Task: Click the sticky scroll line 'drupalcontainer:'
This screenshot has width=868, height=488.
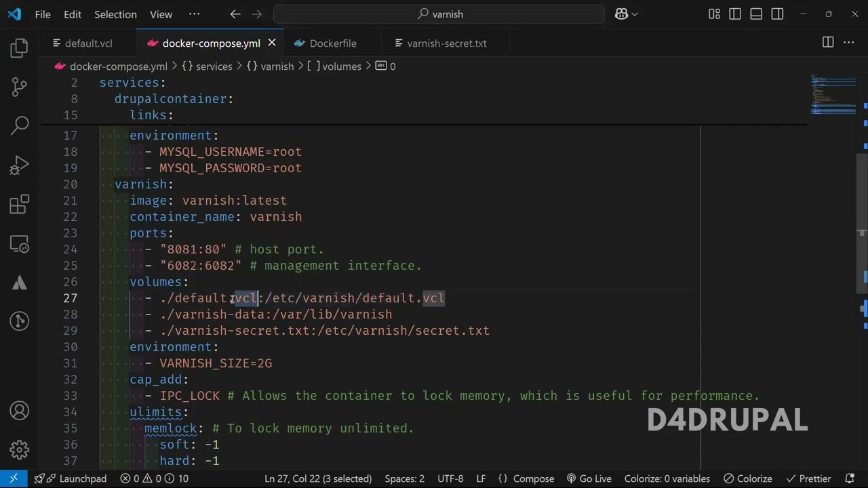Action: pyautogui.click(x=174, y=99)
